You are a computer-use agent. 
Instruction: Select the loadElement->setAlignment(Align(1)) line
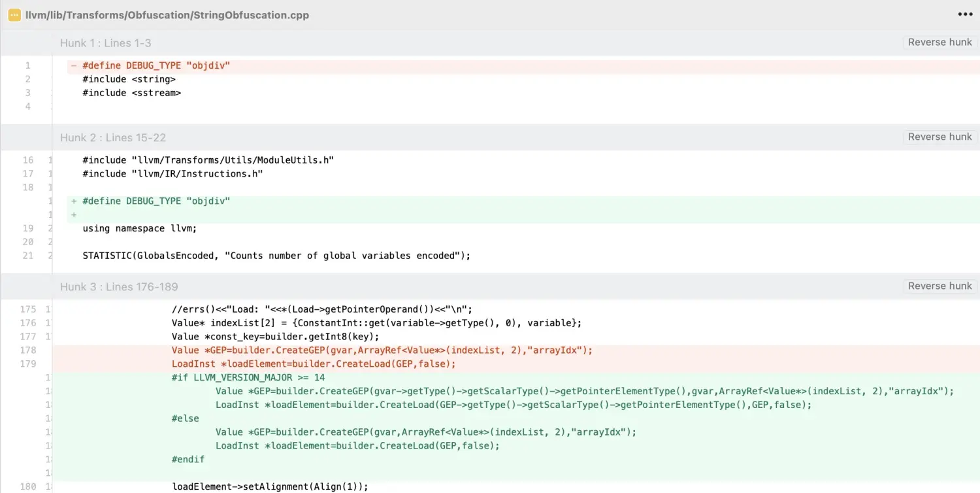270,486
